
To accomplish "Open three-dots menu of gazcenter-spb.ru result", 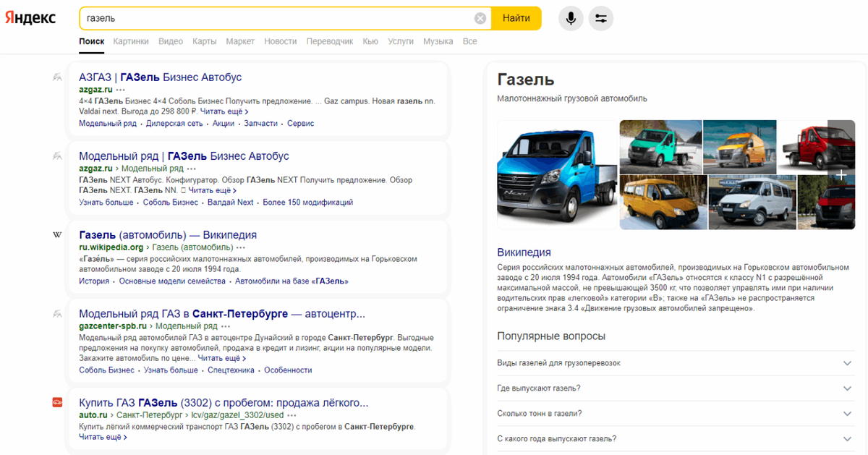I will pyautogui.click(x=226, y=326).
